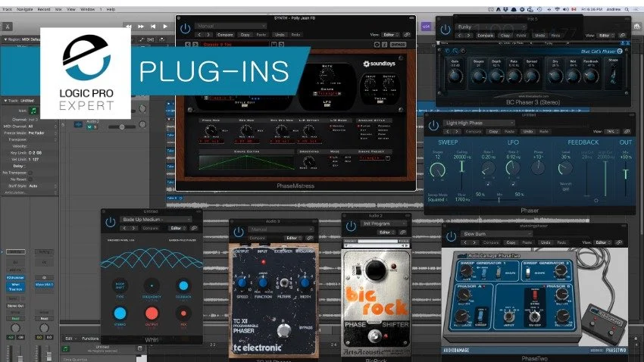644x362 pixels.
Task: Open the Funky preset dropdown in BC Phaser 3
Action: point(490,27)
